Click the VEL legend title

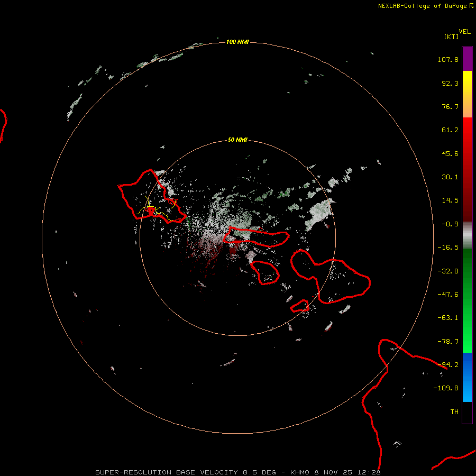click(464, 32)
